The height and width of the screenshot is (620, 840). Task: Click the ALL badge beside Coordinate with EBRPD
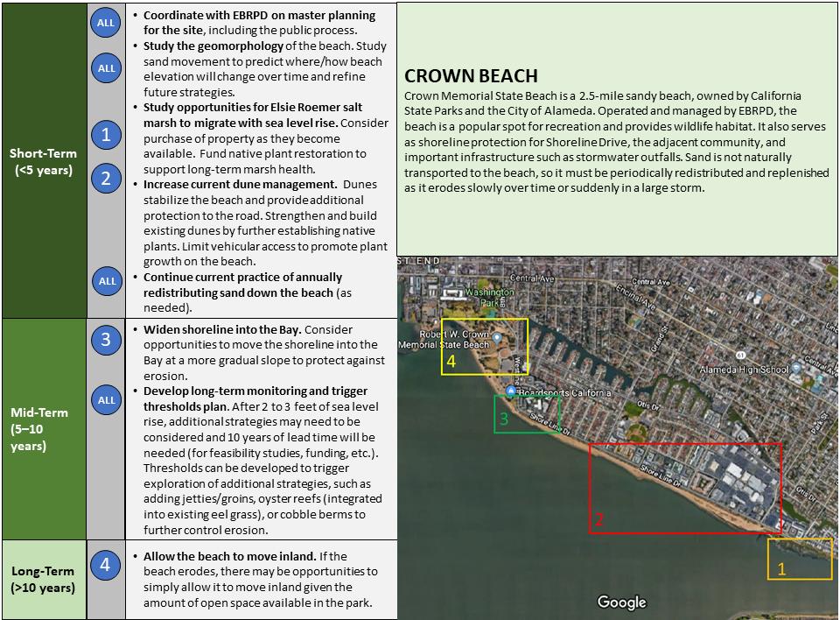point(106,23)
